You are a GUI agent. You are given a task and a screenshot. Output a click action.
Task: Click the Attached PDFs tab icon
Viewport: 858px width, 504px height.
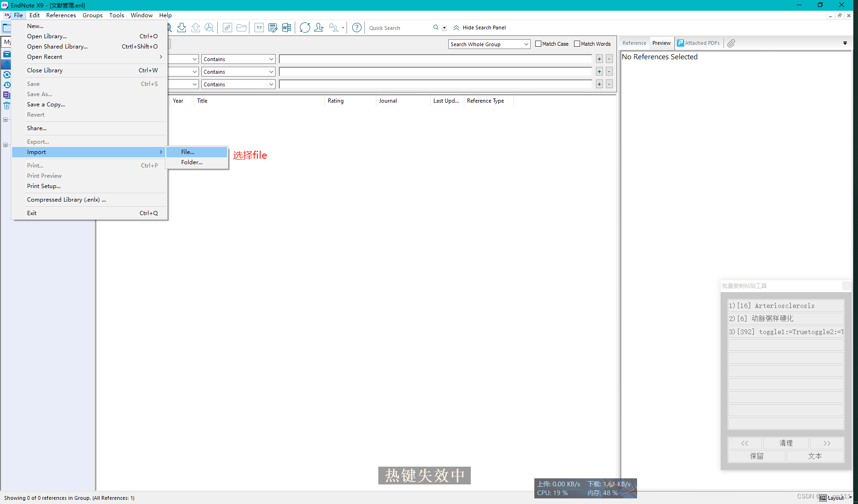tap(681, 43)
